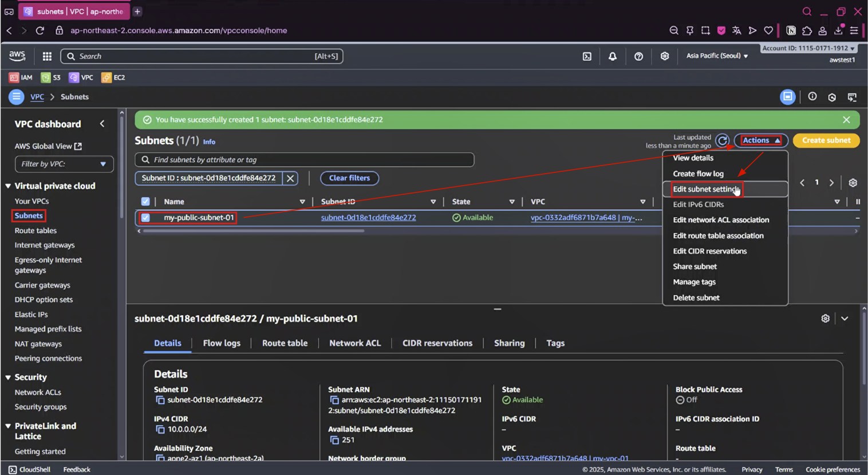The image size is (868, 475).
Task: Toggle the hamburger navigation menu
Action: [16, 97]
